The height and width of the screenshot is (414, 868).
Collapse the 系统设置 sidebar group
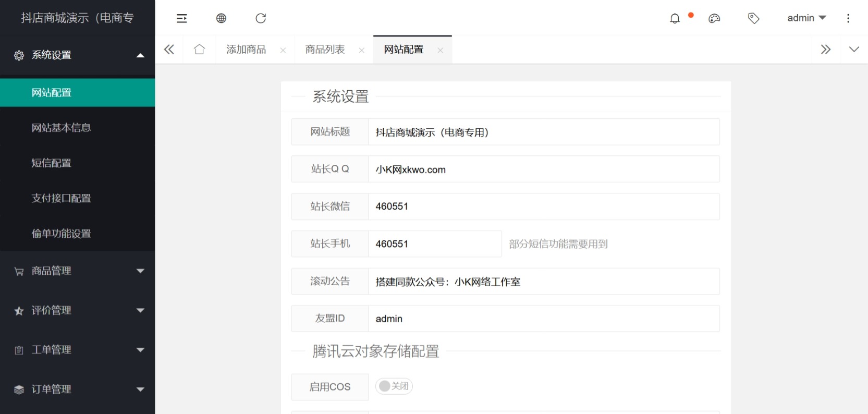coord(77,55)
